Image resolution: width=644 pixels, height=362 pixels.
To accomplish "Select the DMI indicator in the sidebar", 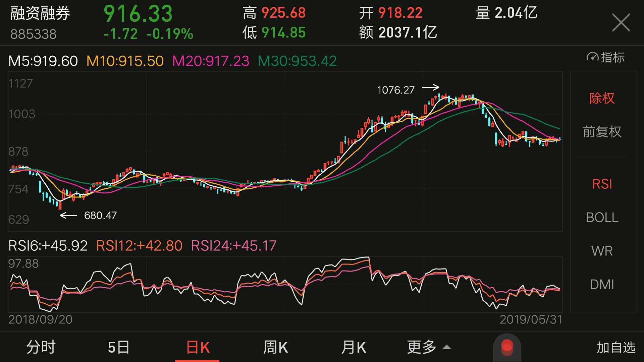I will (x=602, y=284).
